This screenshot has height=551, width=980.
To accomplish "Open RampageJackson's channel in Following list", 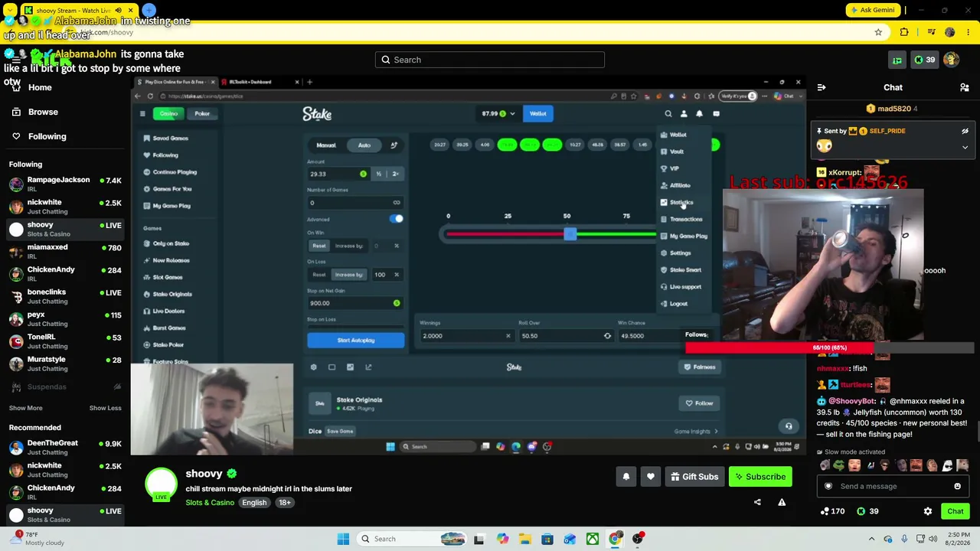I will tap(65, 184).
